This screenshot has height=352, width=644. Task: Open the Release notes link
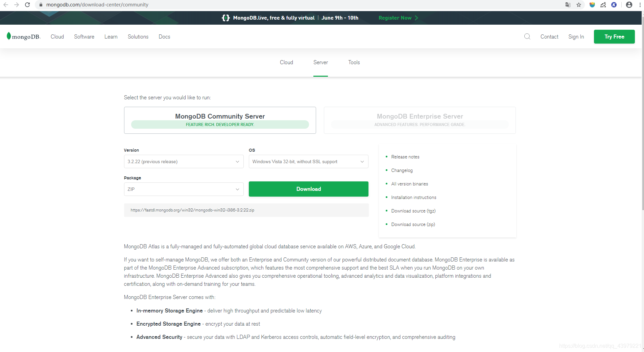[x=405, y=157]
